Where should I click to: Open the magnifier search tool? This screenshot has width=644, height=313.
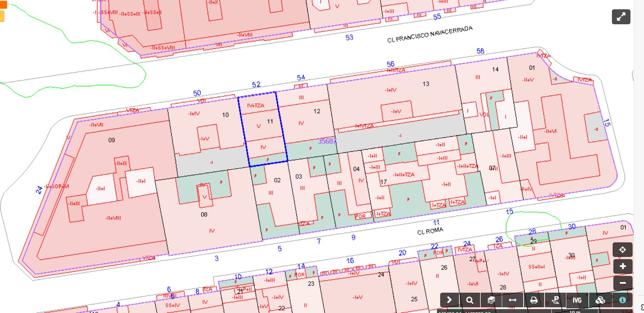(470, 300)
